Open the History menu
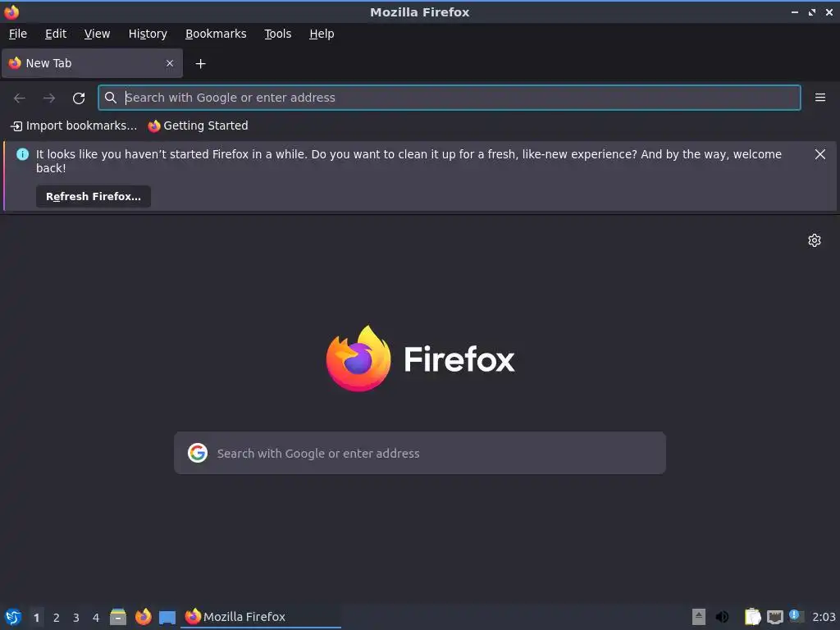This screenshot has width=840, height=630. coord(148,34)
